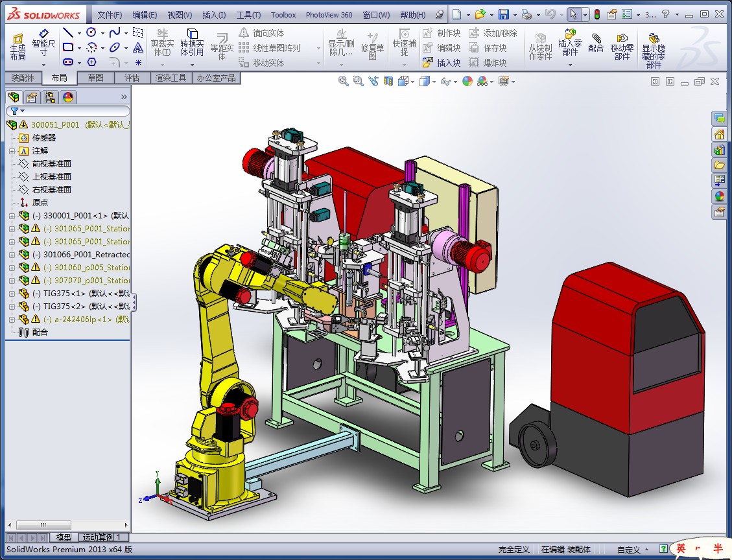The width and height of the screenshot is (732, 560).
Task: Switch to the 渲染工具 tab
Action: coord(171,78)
